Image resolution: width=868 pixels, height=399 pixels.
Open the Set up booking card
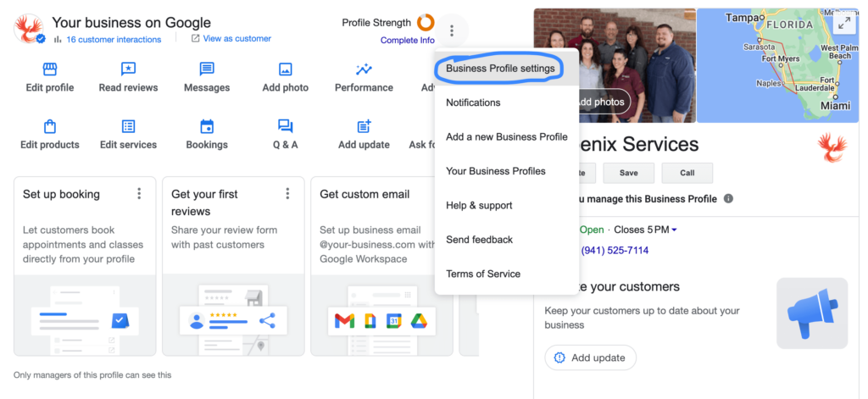tap(85, 266)
